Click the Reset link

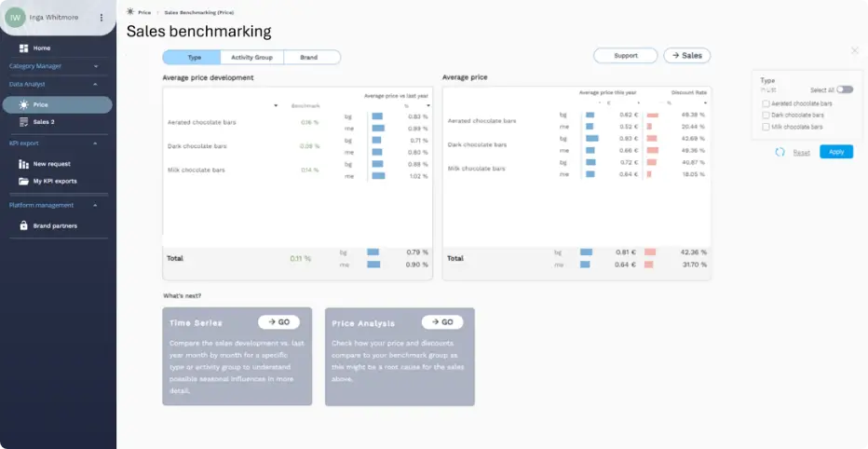point(801,152)
